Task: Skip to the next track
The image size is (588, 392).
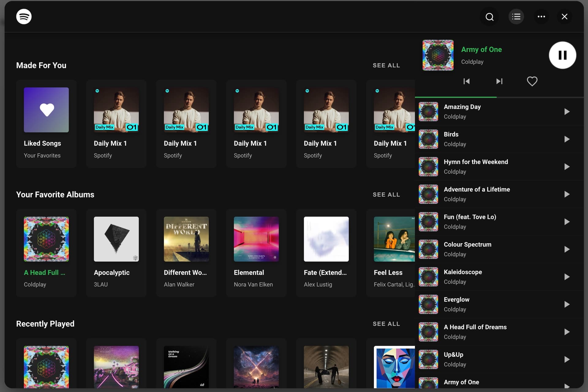Action: (x=499, y=81)
